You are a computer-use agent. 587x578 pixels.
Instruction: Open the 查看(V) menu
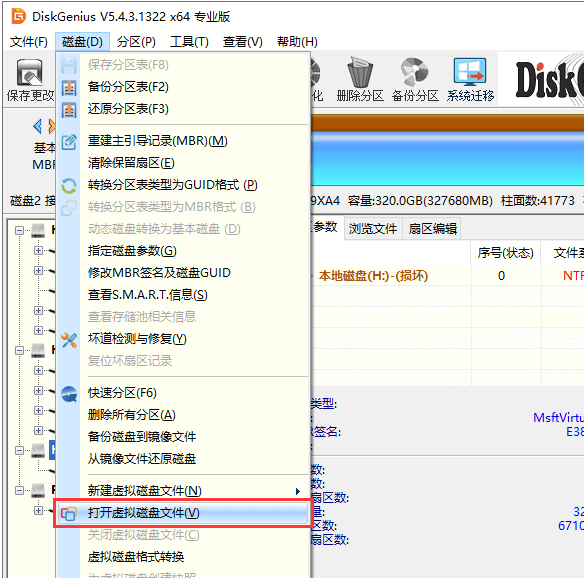pyautogui.click(x=243, y=42)
